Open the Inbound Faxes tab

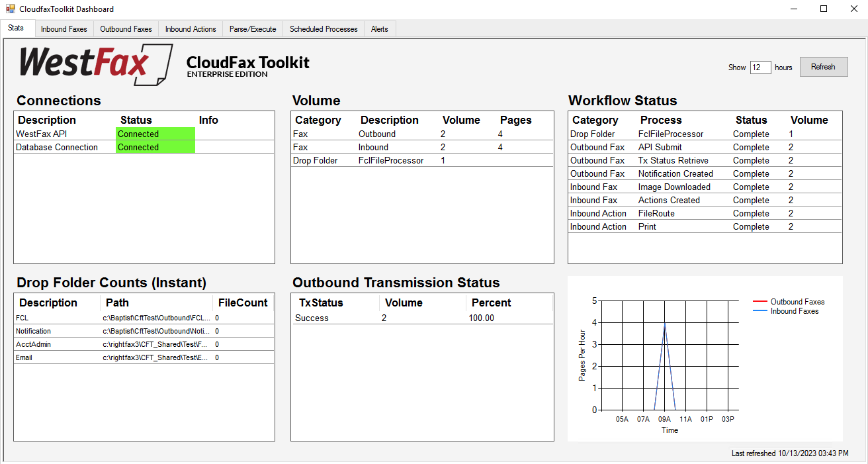tap(64, 29)
